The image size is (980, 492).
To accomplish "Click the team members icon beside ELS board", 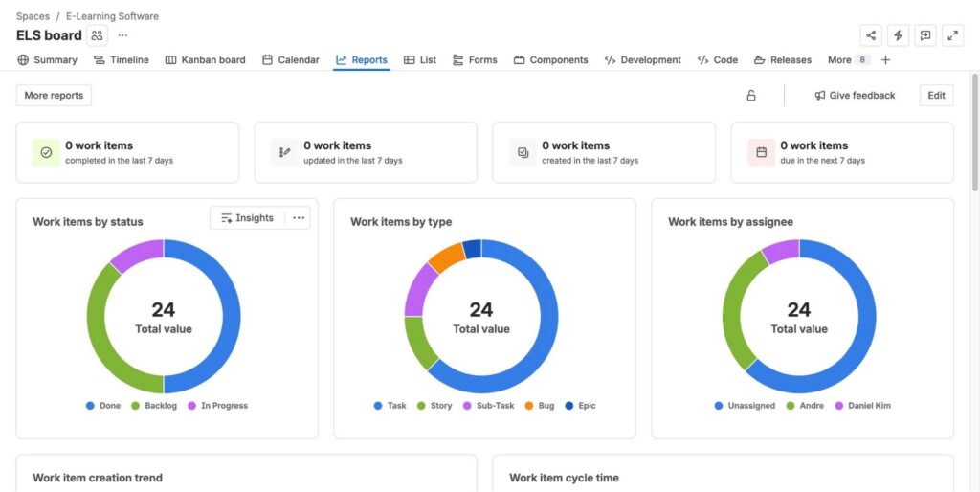I will (97, 35).
